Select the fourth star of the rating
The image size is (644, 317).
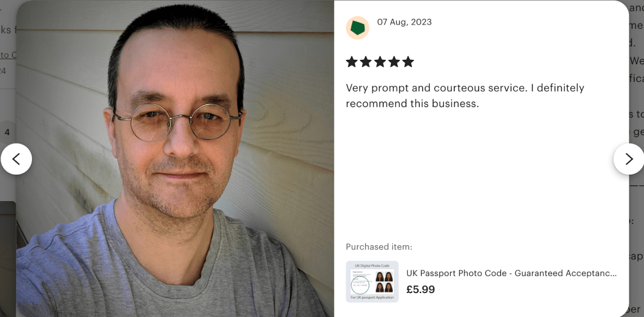point(394,62)
